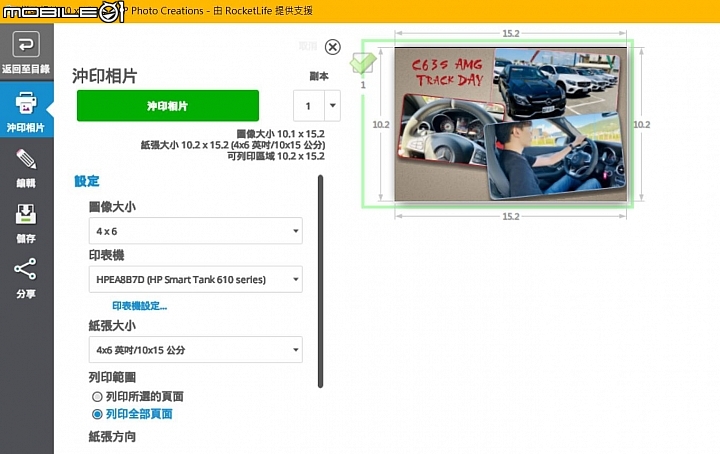720x454 pixels.
Task: Click the 設定 settings heading
Action: coord(87,181)
